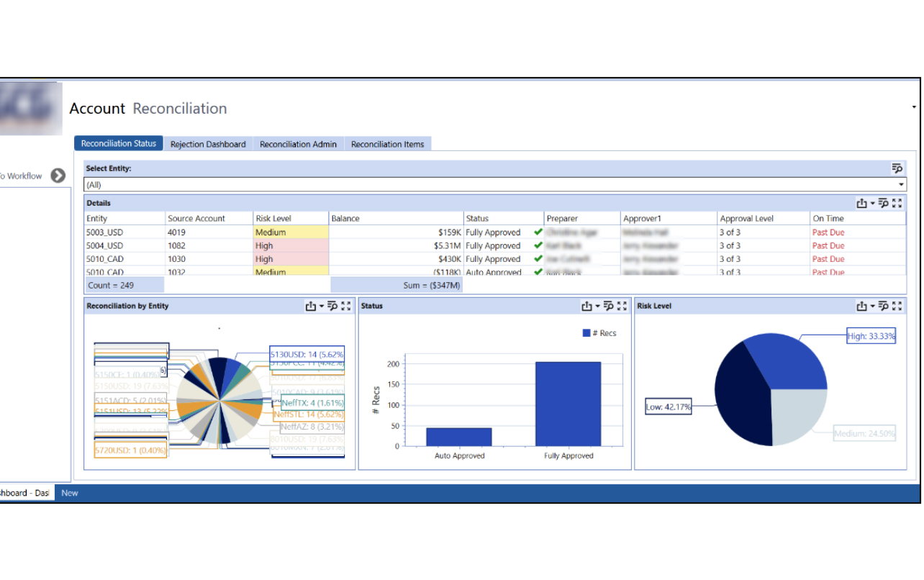The width and height of the screenshot is (924, 580).
Task: Click filter search icon in Status panel
Action: pyautogui.click(x=608, y=307)
